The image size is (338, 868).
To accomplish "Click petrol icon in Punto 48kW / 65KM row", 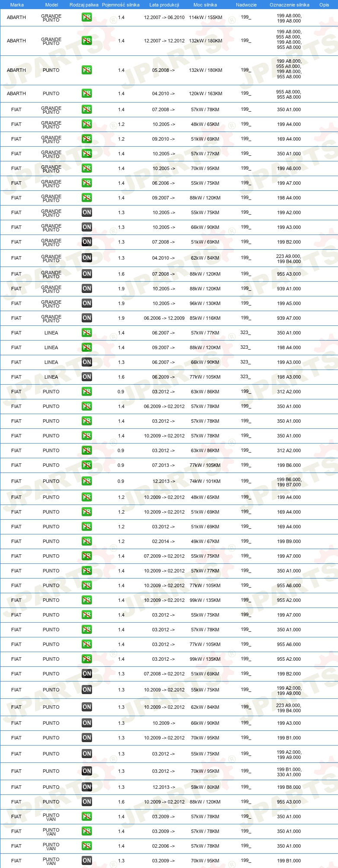I will 86,497.
